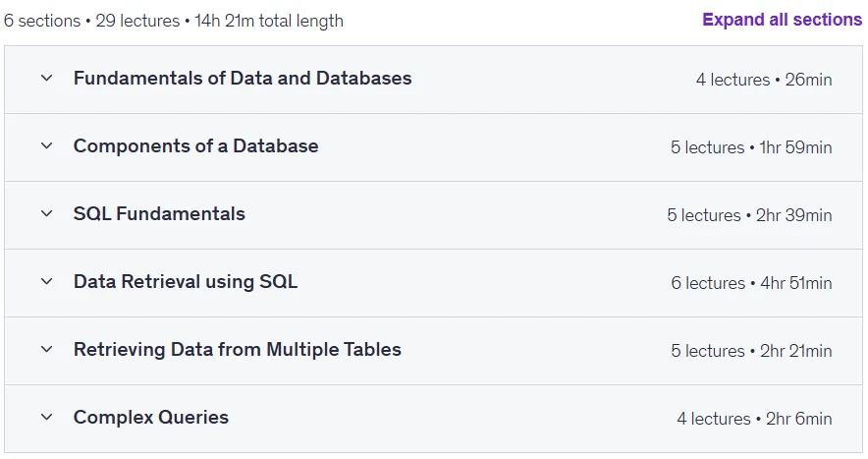Screen dimensions: 868x459
Task: Click the '6 sections • 29 lectures' summary text
Action: point(92,21)
